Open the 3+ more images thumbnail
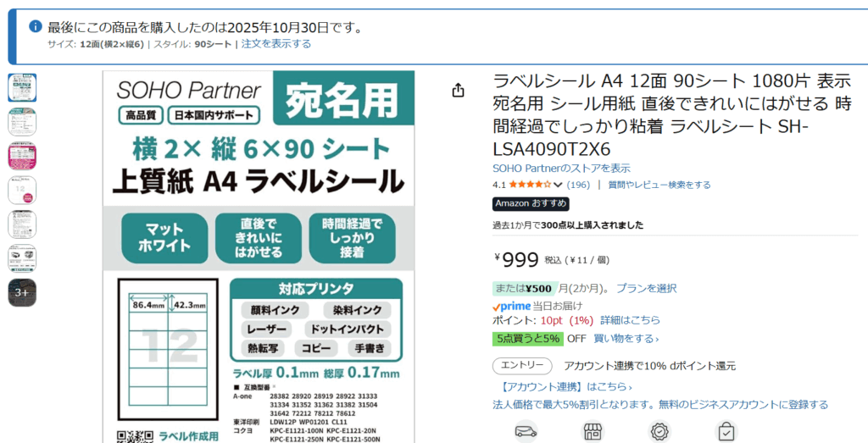 22,292
